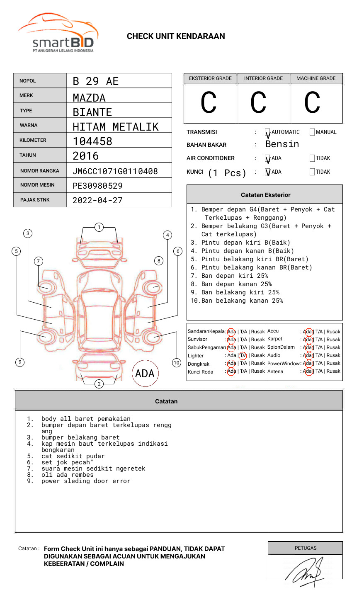
Task: Toggle the MANUAL transmission checkbox
Action: 312,132
